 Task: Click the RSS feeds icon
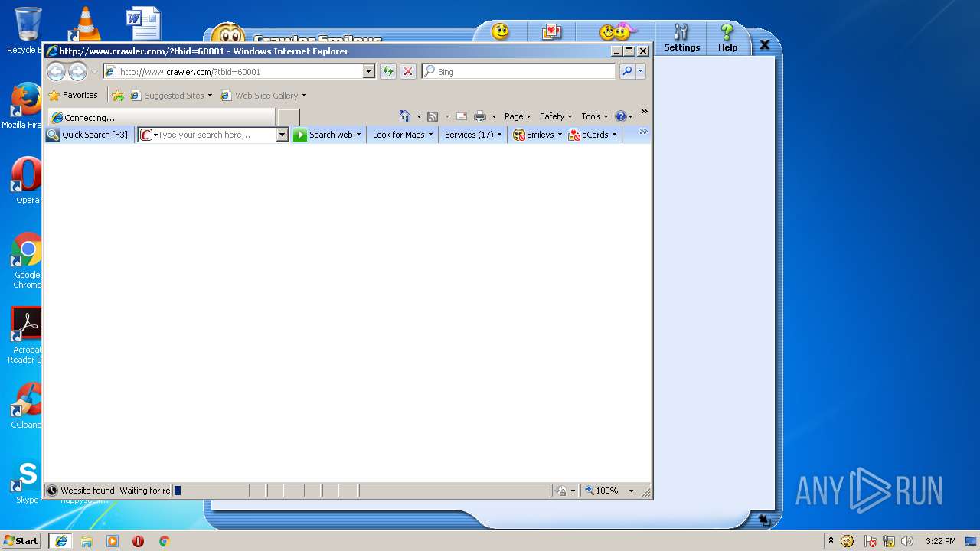[433, 116]
